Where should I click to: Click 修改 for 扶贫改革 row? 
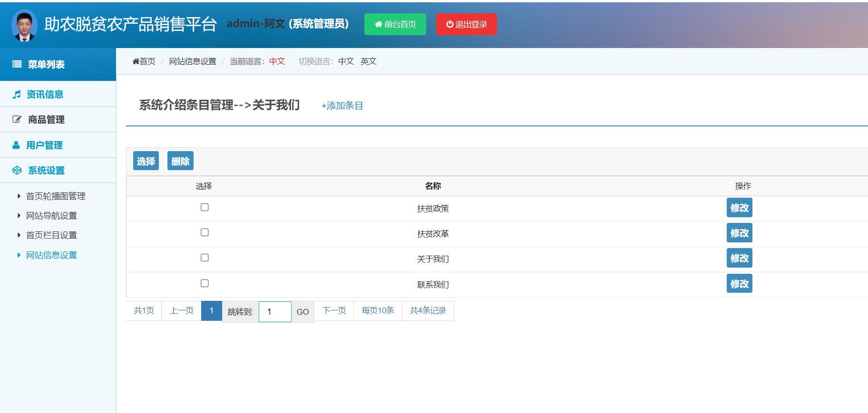tap(740, 233)
